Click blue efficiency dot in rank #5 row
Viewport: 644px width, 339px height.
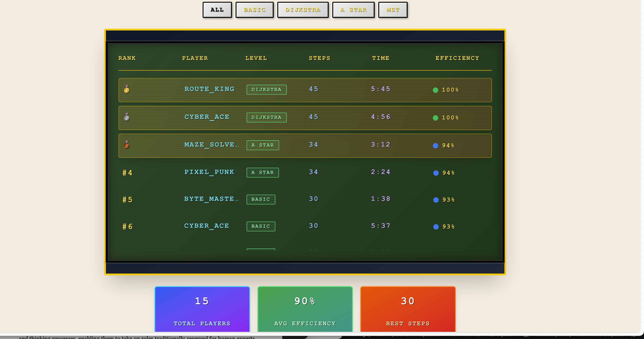pos(436,200)
